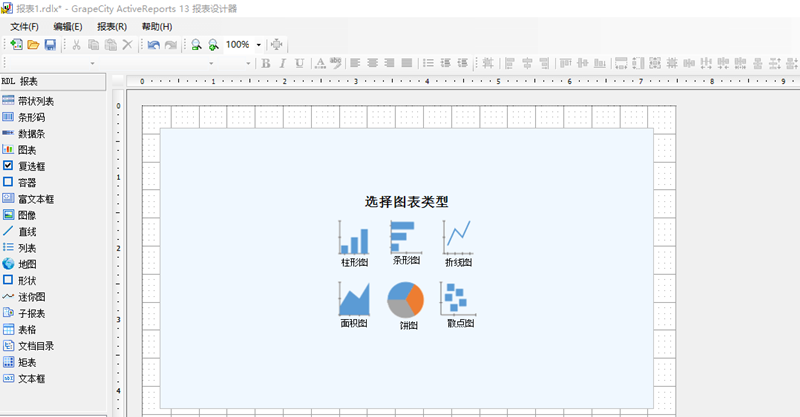Choose the 柱形图 column chart icon

353,240
